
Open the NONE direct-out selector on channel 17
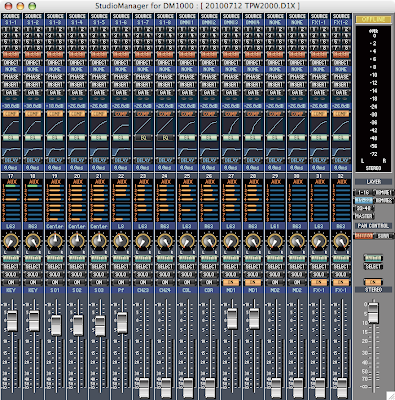[11, 69]
